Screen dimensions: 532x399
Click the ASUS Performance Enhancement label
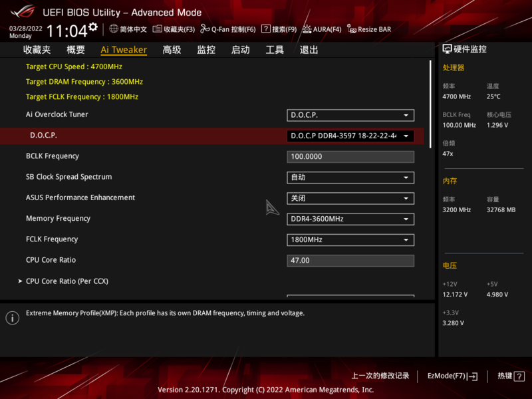(x=80, y=198)
